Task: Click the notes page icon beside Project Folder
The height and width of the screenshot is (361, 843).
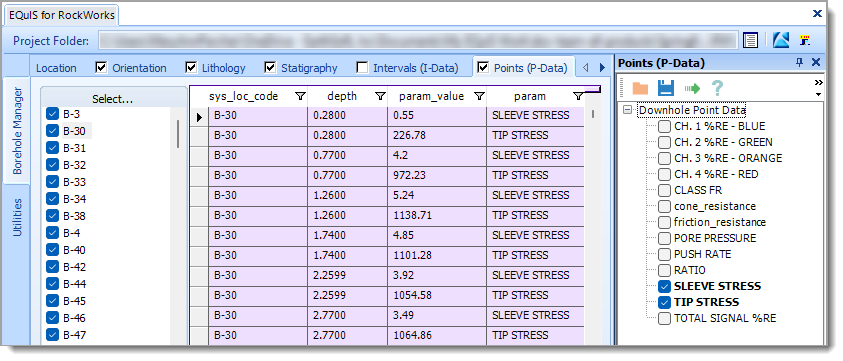Action: (x=750, y=40)
